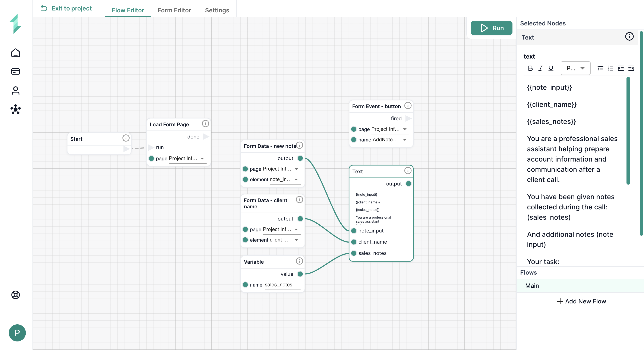Click {{sales_notes}} line in text editor
Viewport: 644px width, 350px height.
pyautogui.click(x=552, y=122)
